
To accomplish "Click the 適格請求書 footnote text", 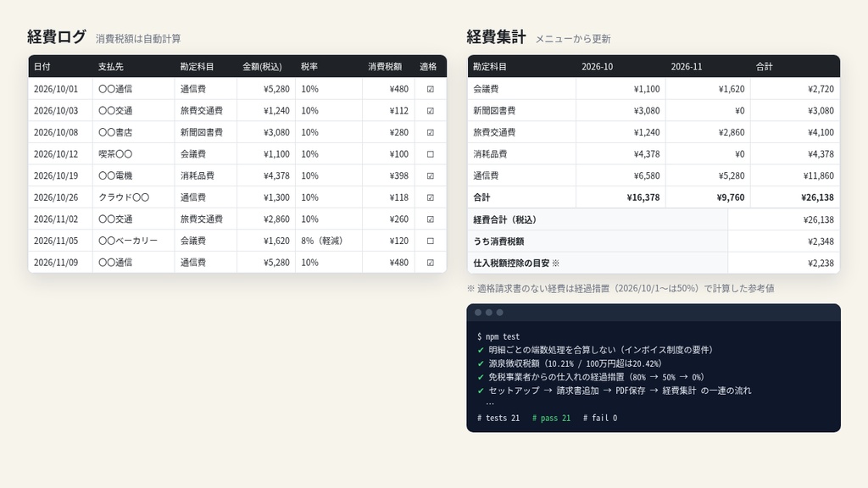I will (x=620, y=288).
